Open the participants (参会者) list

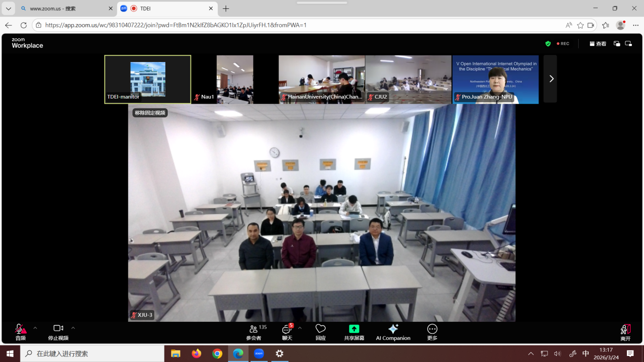253,329
